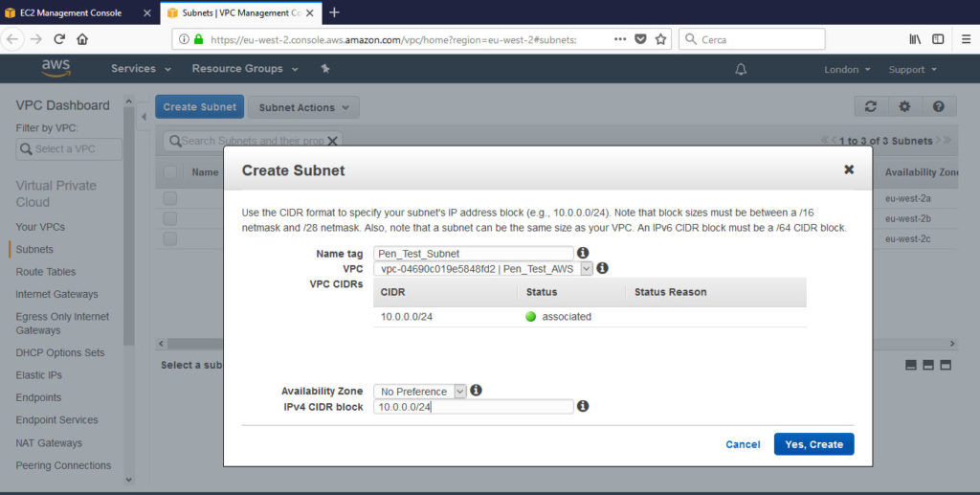This screenshot has height=495, width=980.
Task: Show info icon next to IPv4 CIDR block
Action: [583, 406]
